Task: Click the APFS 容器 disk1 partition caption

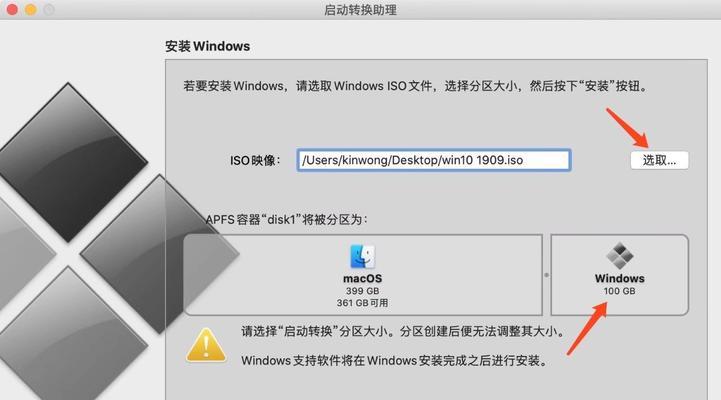Action: coord(286,220)
